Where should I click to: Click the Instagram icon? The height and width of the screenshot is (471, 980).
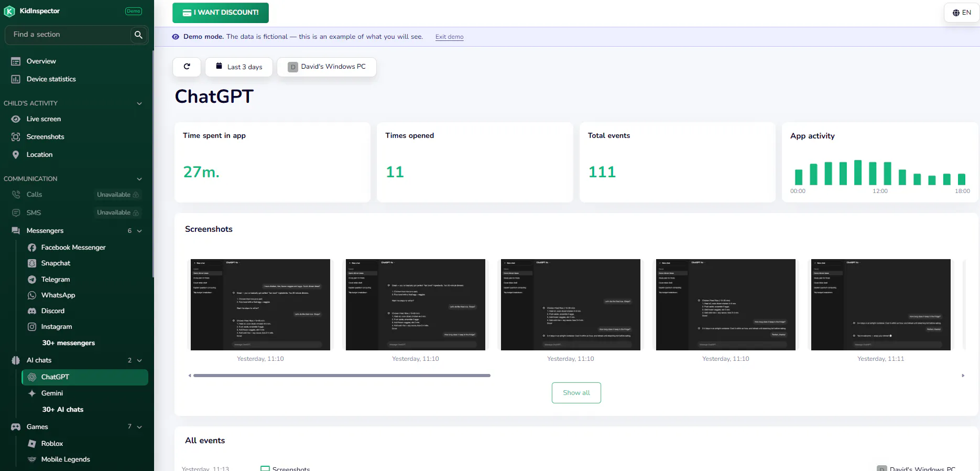click(x=32, y=327)
